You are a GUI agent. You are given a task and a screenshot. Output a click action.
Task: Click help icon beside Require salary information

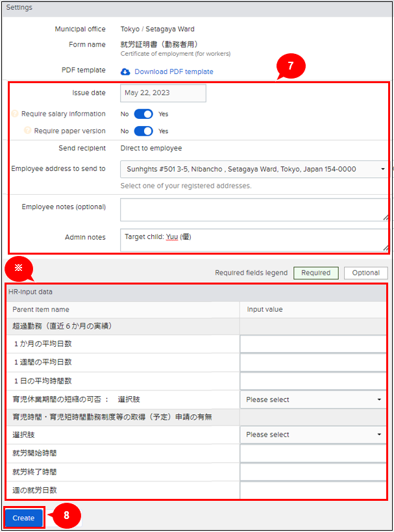point(15,114)
